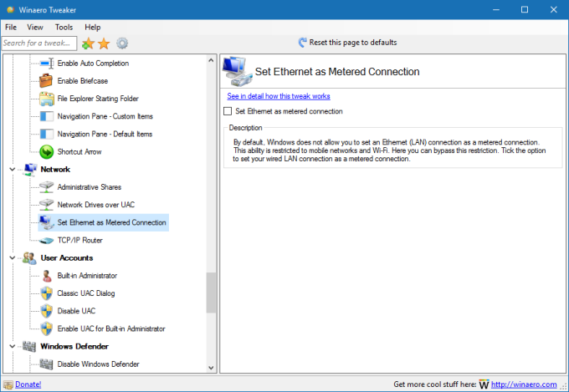Click the Built-in Administrator person icon

pyautogui.click(x=47, y=276)
